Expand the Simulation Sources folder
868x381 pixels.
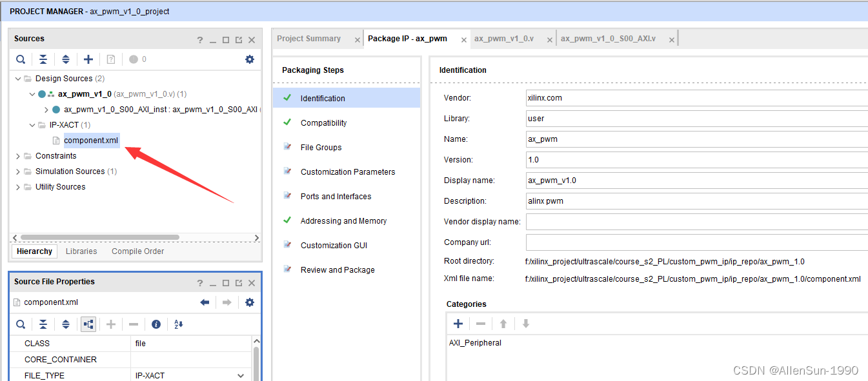[17, 171]
